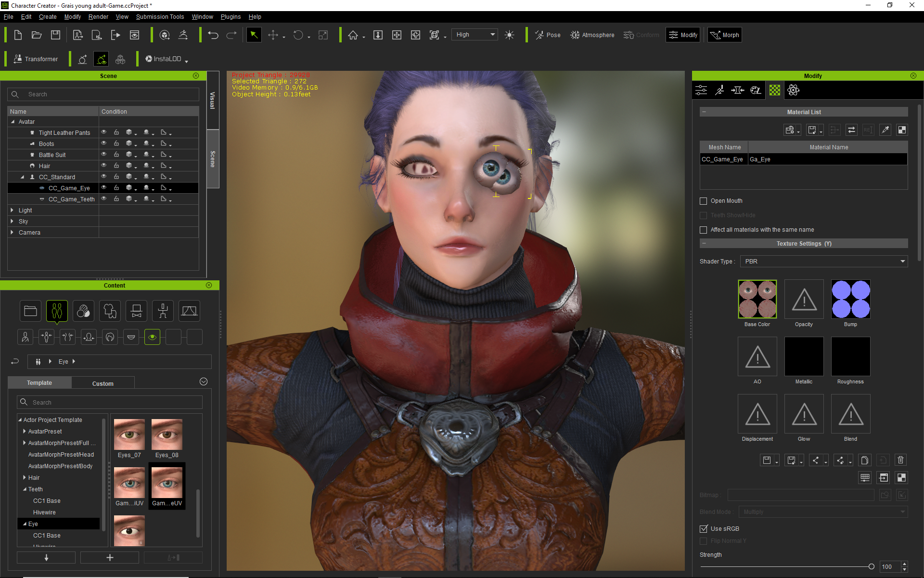The image size is (924, 578).
Task: Click the Home camera view icon
Action: [353, 35]
